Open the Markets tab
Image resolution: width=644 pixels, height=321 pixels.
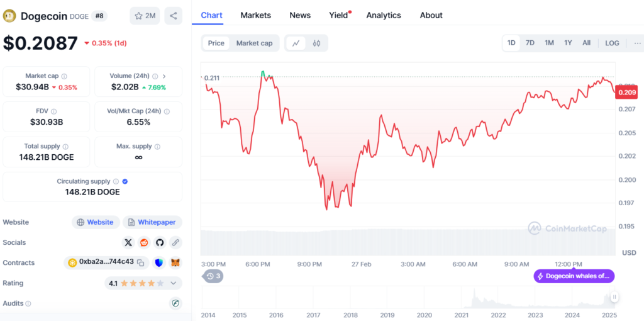point(256,15)
